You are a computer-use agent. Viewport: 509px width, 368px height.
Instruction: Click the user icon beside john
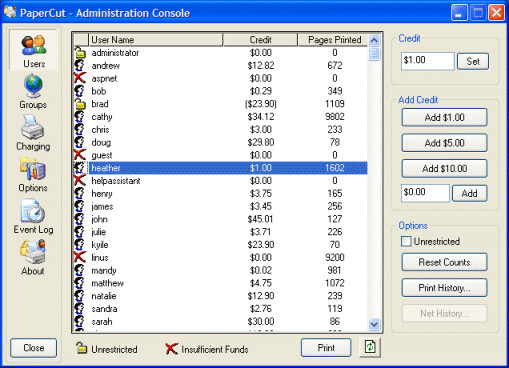[x=79, y=219]
